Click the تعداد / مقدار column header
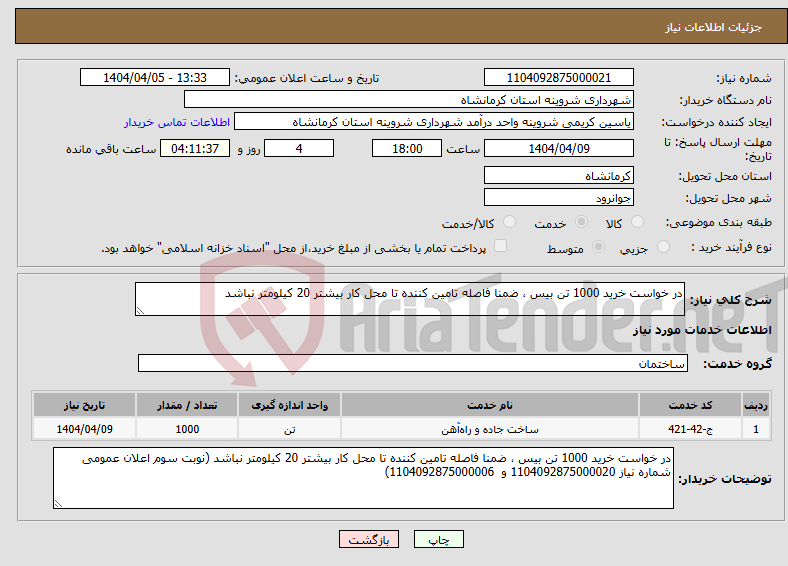 pos(187,405)
